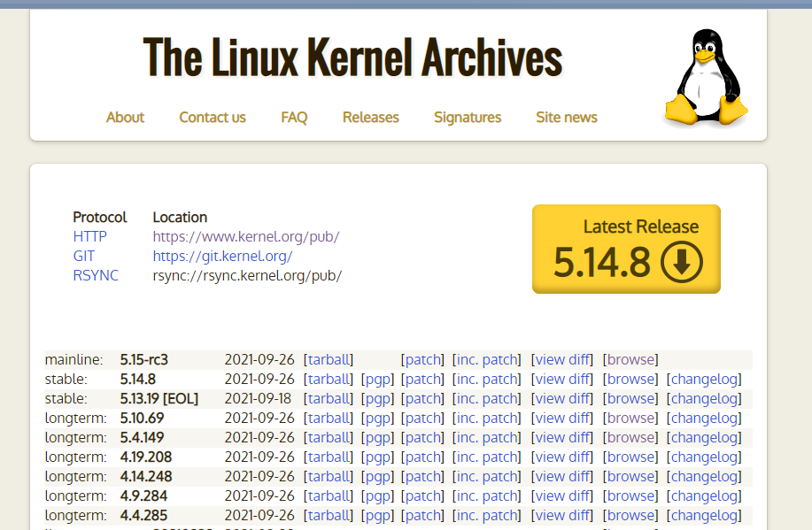
Task: Open the About menu item
Action: pos(125,118)
